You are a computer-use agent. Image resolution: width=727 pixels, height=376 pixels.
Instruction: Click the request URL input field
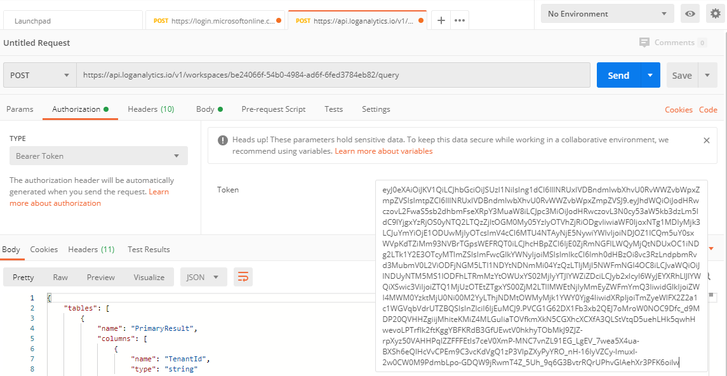pos(333,75)
